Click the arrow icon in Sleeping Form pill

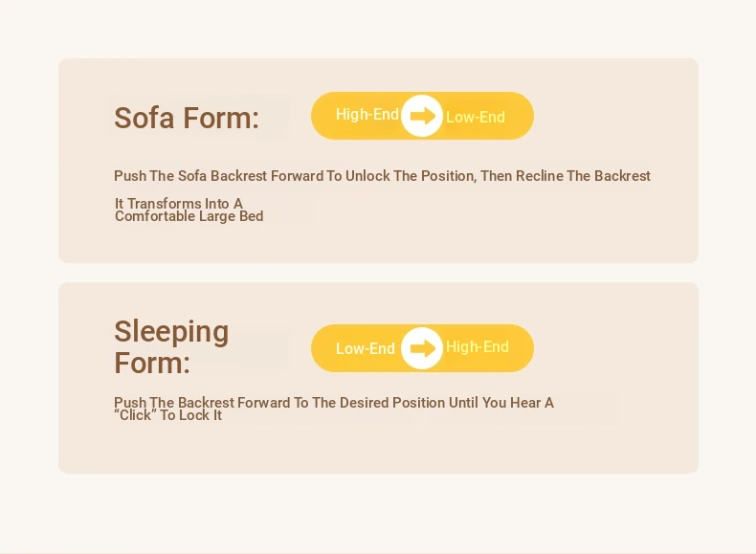click(x=423, y=348)
